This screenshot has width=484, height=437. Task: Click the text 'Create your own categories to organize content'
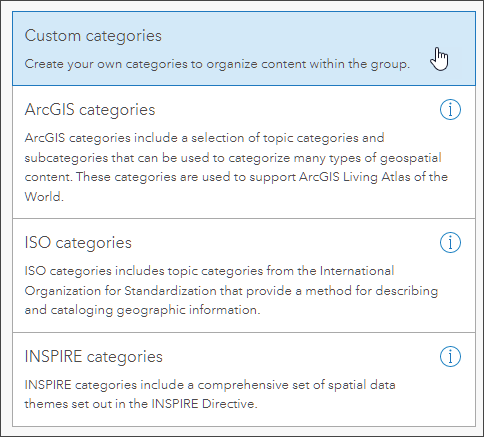165,64
